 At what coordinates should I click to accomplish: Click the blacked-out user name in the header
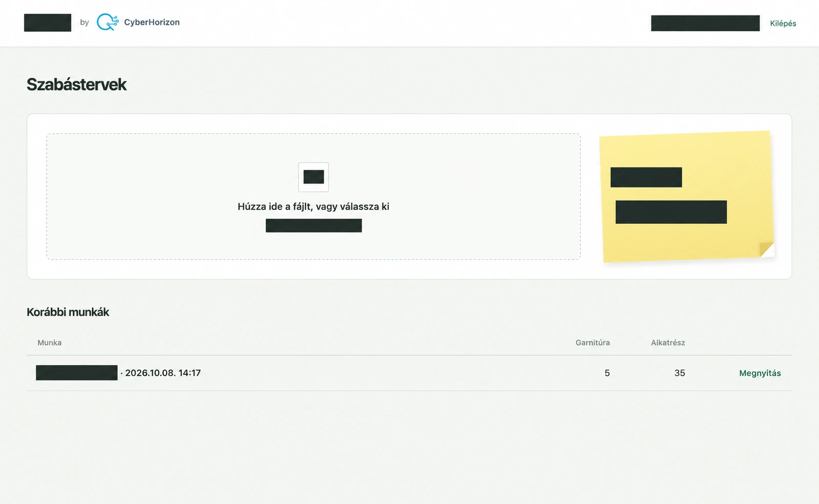pos(705,23)
